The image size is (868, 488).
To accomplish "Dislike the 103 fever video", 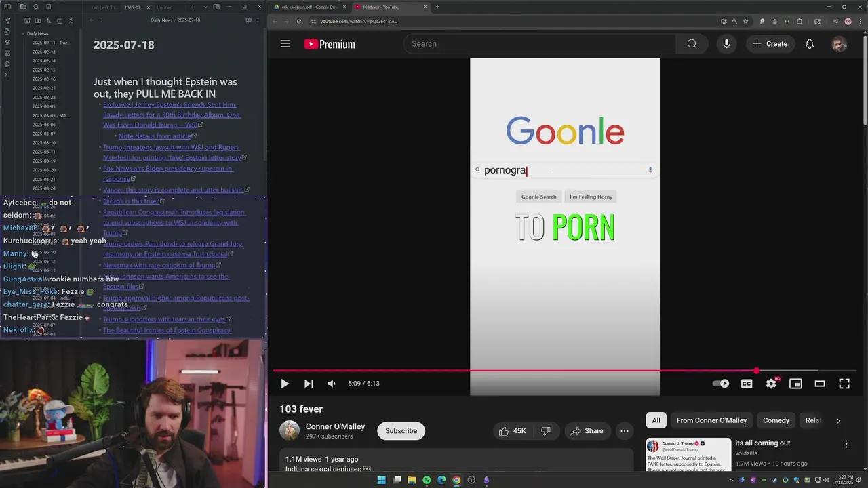I will (545, 431).
